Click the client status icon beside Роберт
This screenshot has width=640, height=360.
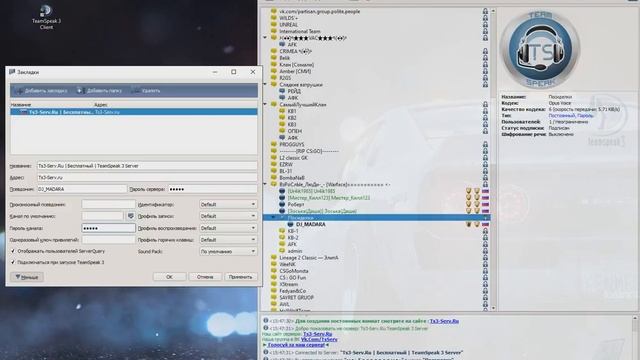click(x=282, y=204)
